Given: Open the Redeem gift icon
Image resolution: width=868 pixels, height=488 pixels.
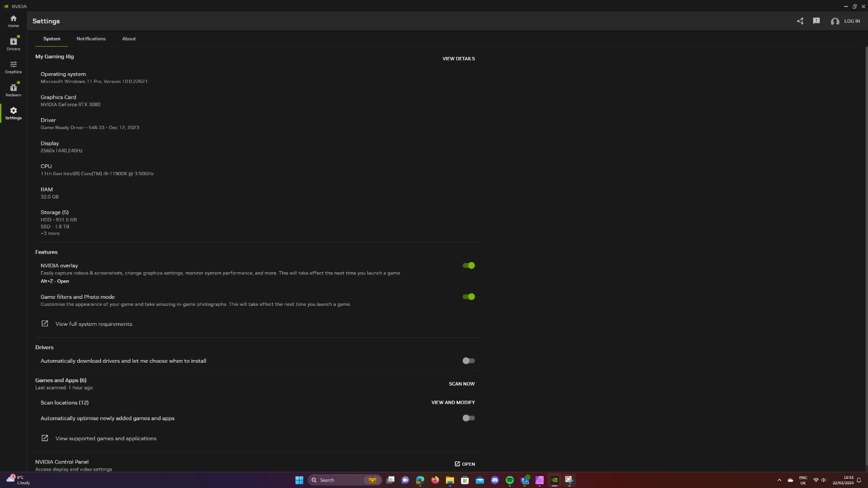Looking at the screenshot, I should (x=13, y=89).
